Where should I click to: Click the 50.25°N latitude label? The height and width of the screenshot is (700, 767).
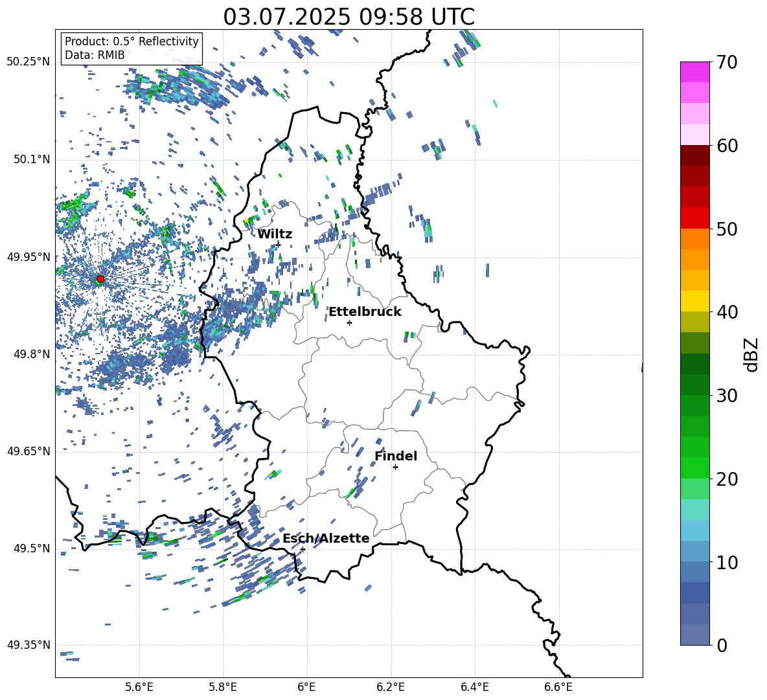click(x=29, y=62)
